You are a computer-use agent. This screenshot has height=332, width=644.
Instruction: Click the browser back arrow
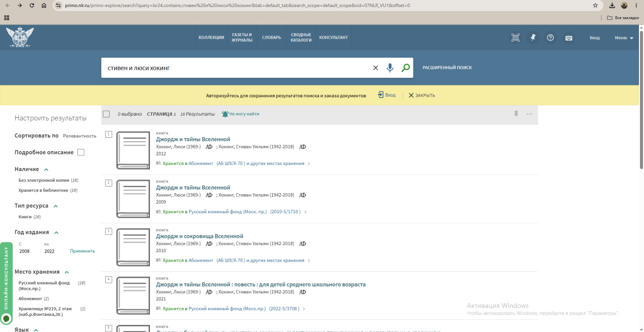coord(7,6)
